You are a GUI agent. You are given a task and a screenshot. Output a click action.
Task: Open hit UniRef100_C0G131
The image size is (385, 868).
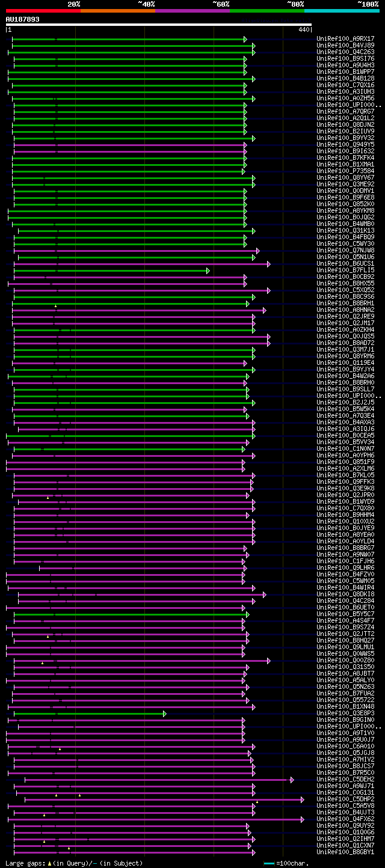(345, 793)
